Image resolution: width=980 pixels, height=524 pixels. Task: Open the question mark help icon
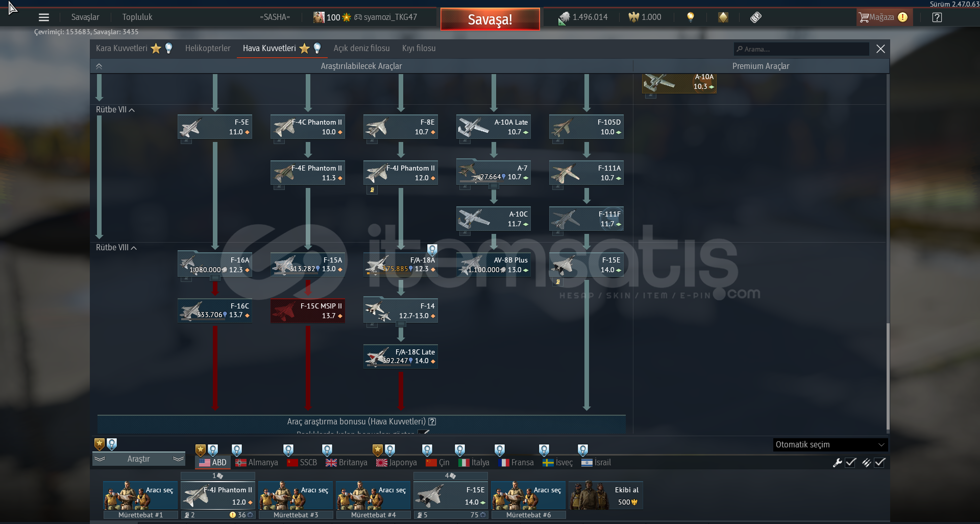click(937, 17)
